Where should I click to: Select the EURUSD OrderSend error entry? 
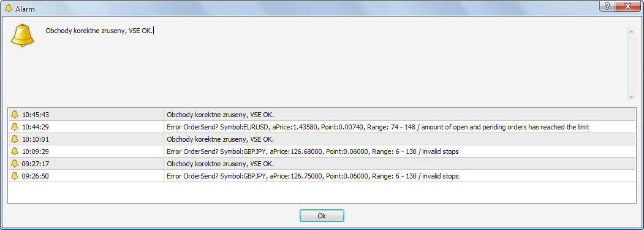(322, 127)
